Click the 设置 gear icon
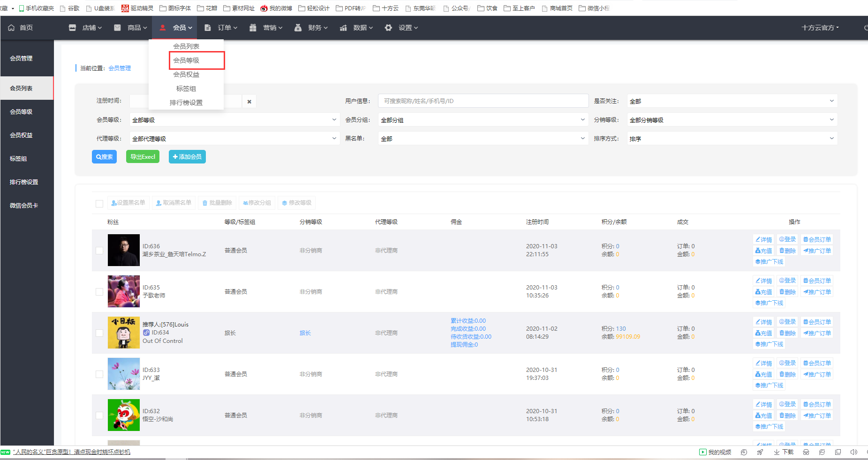This screenshot has width=868, height=460. pos(388,28)
